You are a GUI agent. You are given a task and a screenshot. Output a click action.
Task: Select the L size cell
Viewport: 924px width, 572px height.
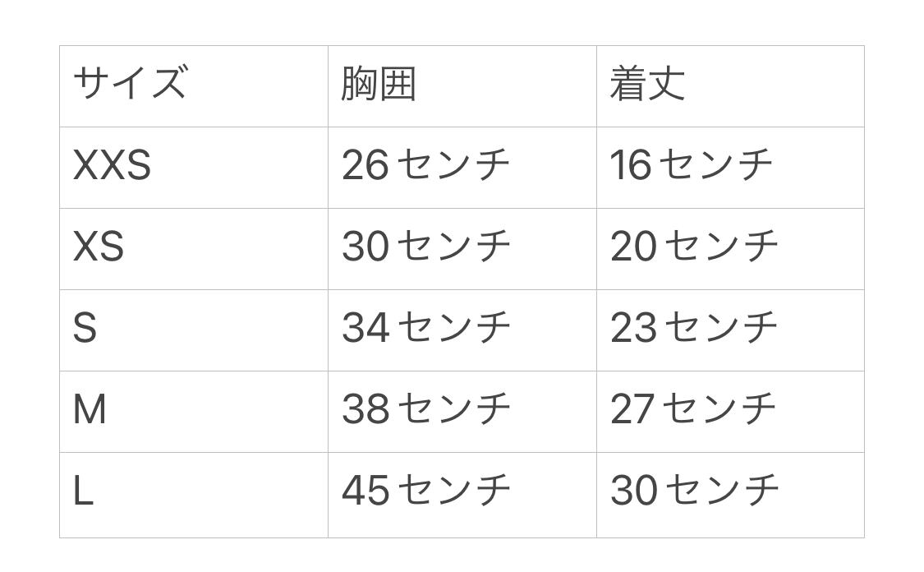[84, 491]
